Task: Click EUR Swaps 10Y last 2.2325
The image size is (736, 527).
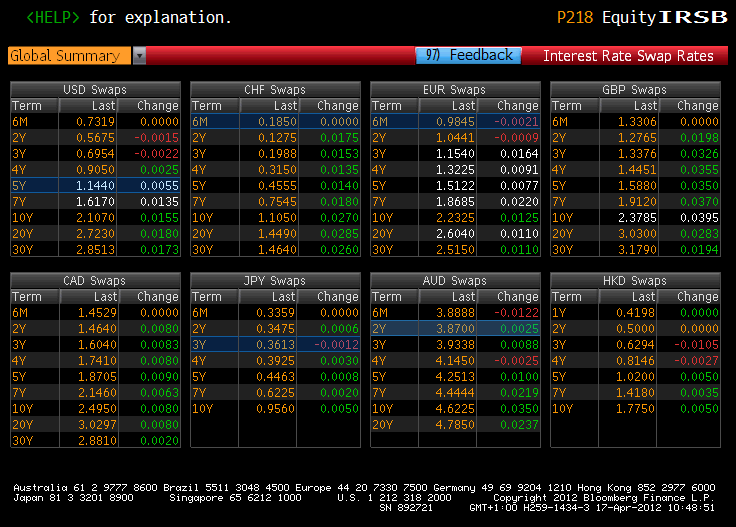Action: (x=455, y=217)
